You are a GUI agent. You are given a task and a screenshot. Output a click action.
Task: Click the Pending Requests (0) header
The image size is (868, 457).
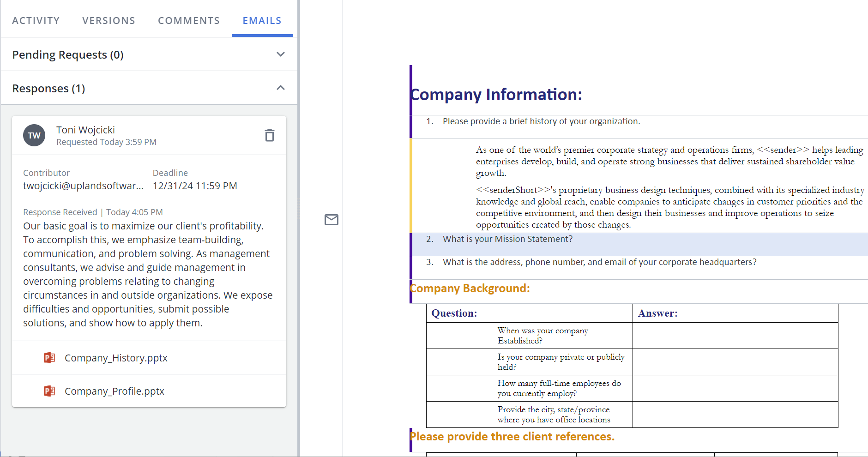click(x=149, y=54)
